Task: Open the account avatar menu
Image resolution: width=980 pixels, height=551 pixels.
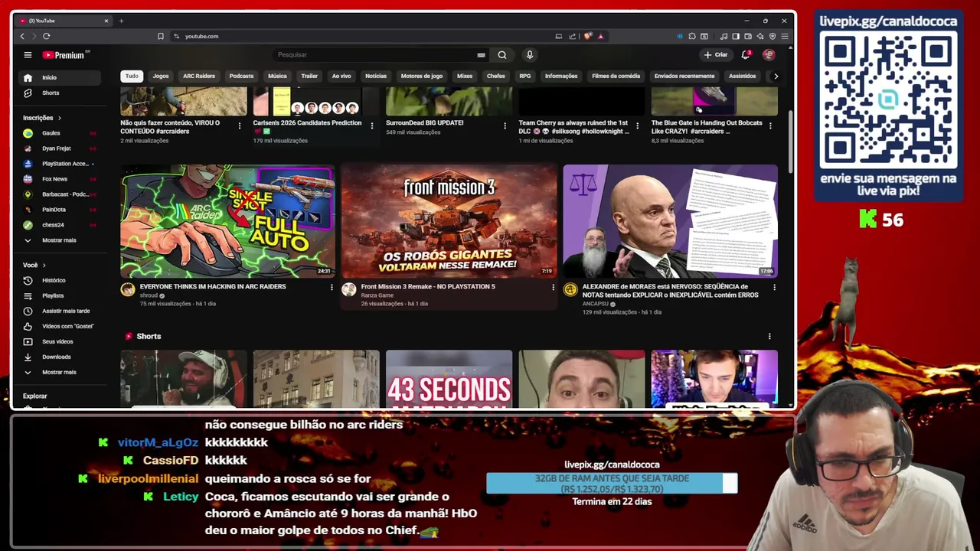Action: tap(769, 55)
